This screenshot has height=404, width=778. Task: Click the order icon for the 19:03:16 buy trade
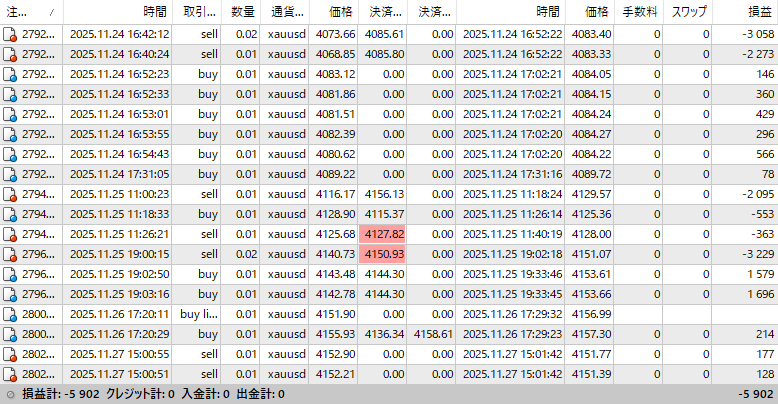pyautogui.click(x=11, y=294)
